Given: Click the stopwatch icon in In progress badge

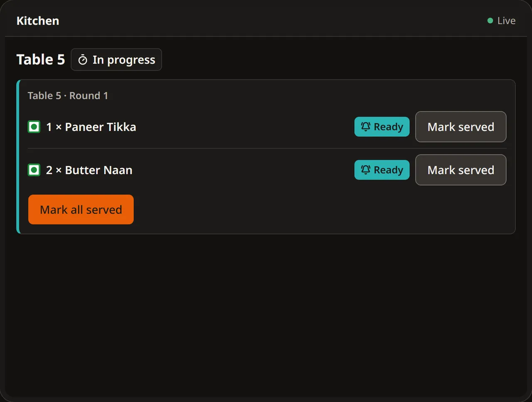Looking at the screenshot, I should [x=83, y=60].
